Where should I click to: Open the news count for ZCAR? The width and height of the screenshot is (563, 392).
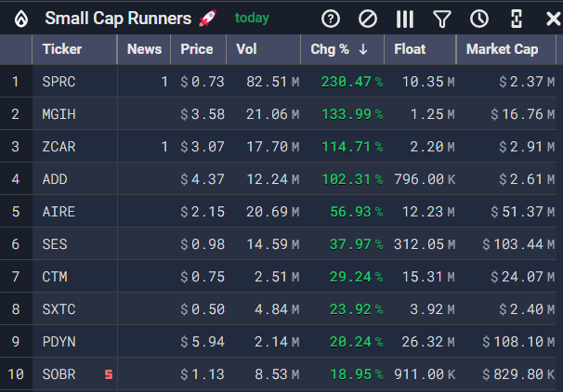point(164,147)
